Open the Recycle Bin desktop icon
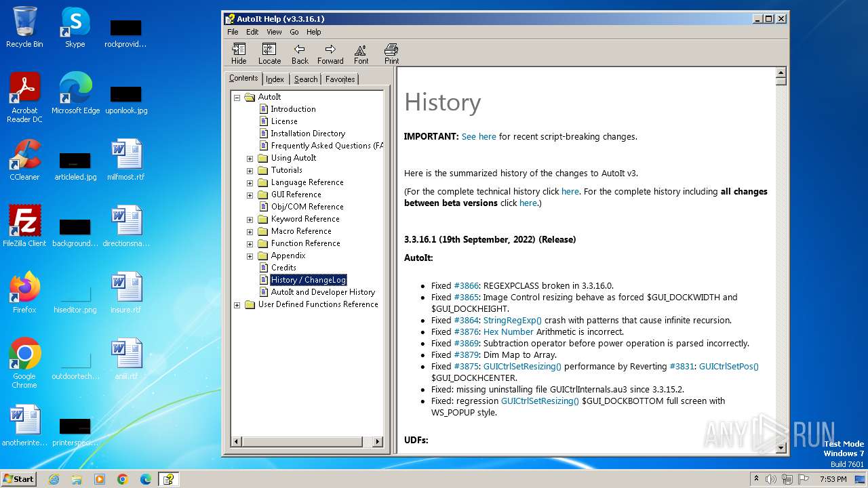 (24, 28)
